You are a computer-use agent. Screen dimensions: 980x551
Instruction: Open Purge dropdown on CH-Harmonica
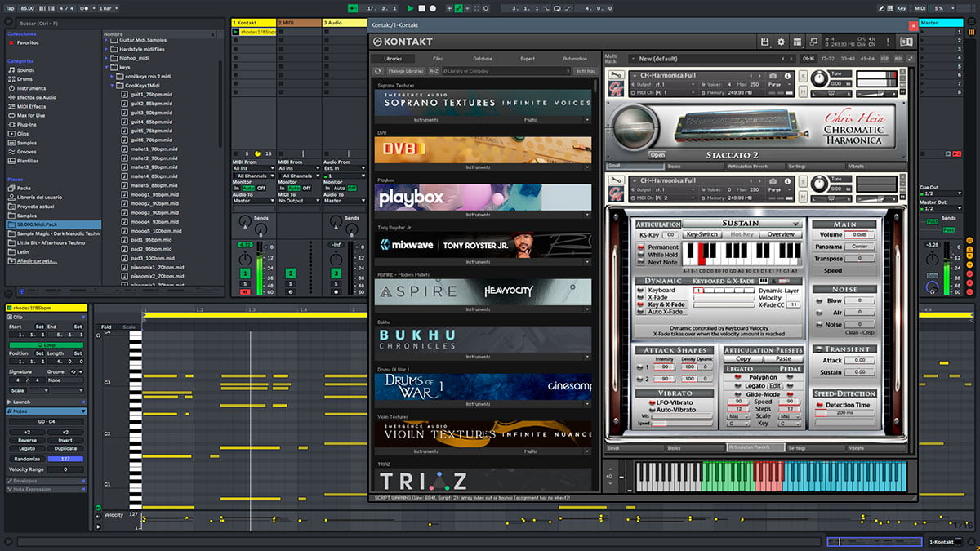779,85
